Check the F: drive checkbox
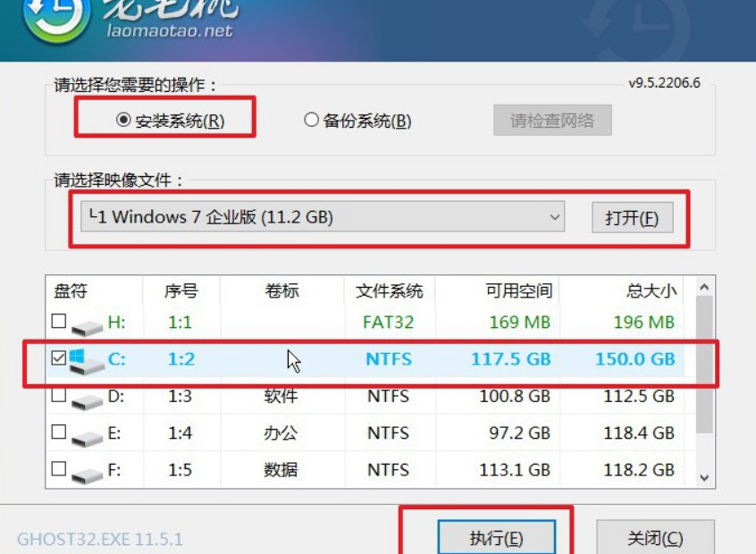 [59, 468]
